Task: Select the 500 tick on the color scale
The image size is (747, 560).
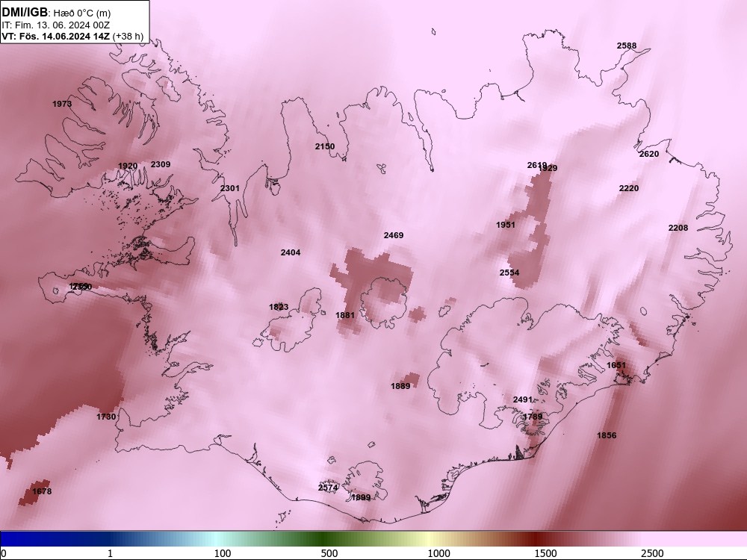Action: 329,553
